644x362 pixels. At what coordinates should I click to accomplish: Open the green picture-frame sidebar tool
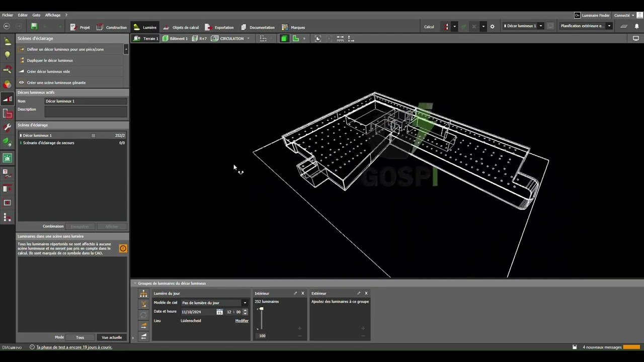point(7,158)
